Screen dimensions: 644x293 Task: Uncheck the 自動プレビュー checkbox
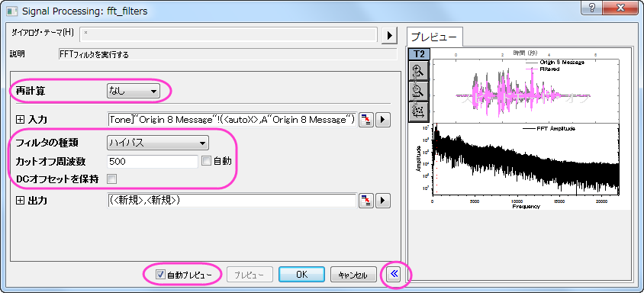click(x=160, y=275)
